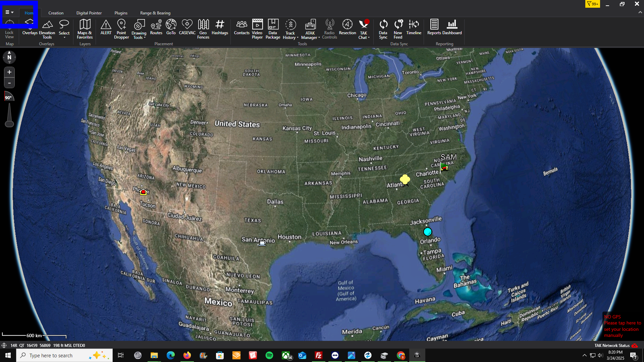The image size is (644, 362).
Task: Click the map coordinates readout in status bar
Action: [48, 346]
